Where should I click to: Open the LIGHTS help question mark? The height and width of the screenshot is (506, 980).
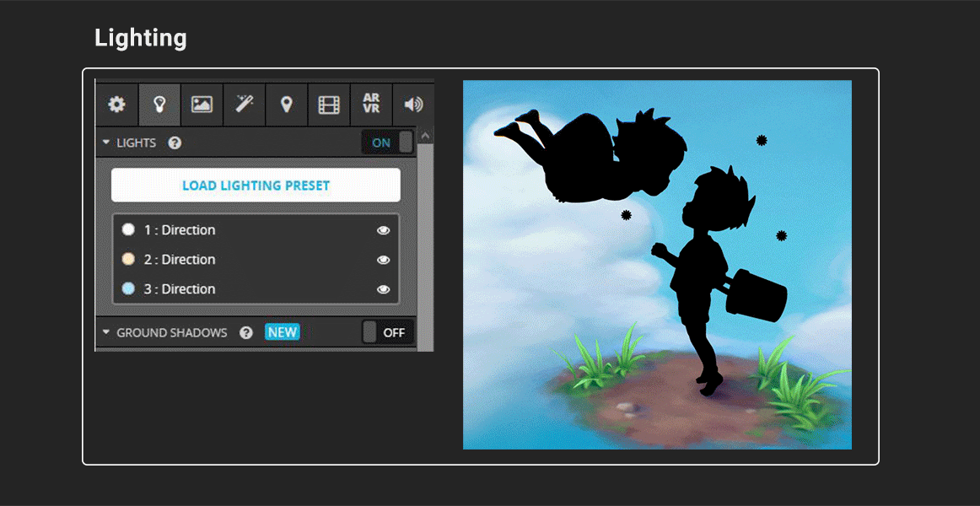click(x=175, y=143)
